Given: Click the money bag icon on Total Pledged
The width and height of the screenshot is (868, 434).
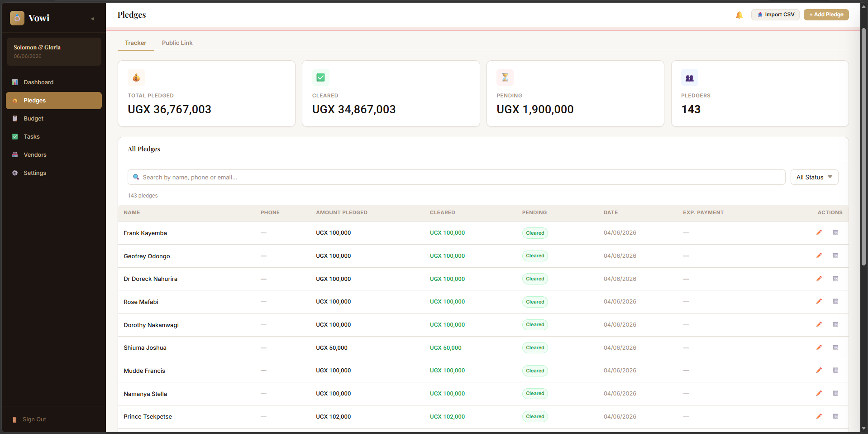Looking at the screenshot, I should click(136, 77).
